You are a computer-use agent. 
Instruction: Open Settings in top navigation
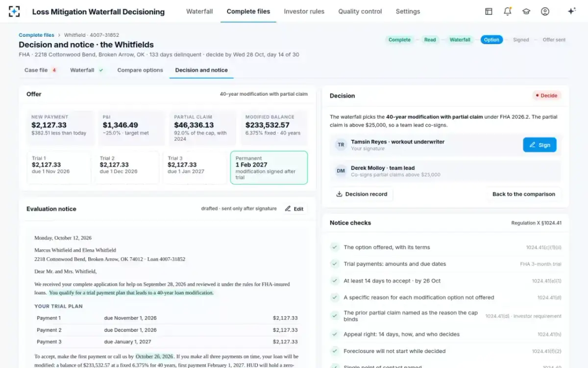[408, 11]
